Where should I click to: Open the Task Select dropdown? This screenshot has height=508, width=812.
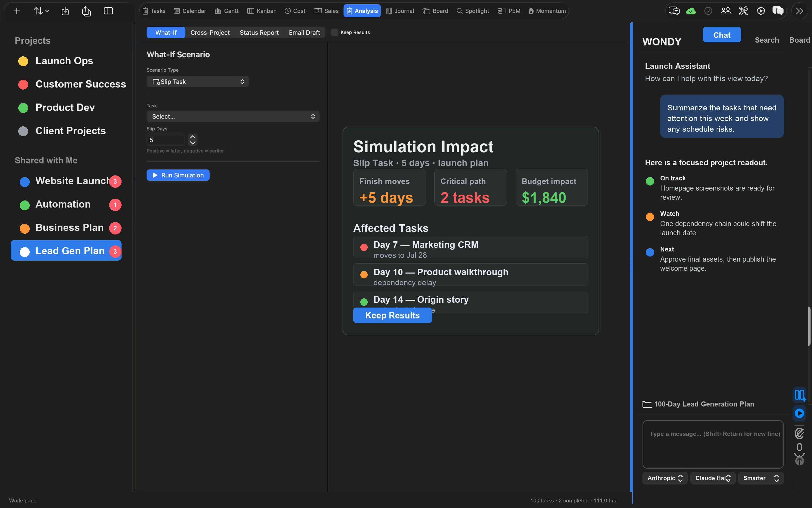coord(233,116)
